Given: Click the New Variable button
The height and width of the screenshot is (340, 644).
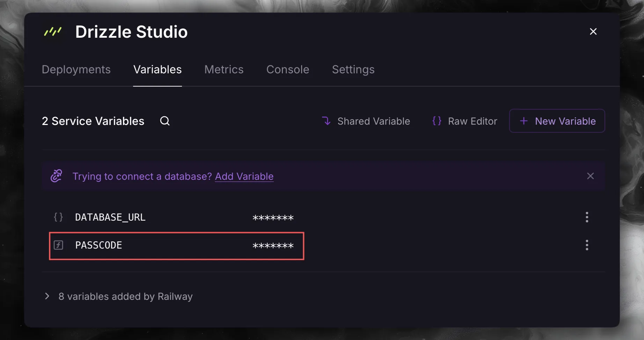Looking at the screenshot, I should [557, 121].
